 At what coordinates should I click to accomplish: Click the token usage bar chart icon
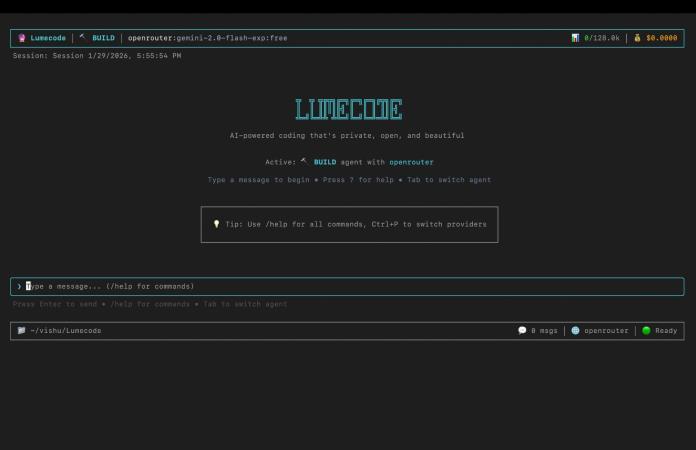coord(575,38)
